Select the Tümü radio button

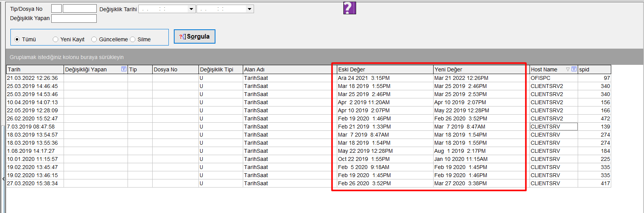[x=17, y=39]
